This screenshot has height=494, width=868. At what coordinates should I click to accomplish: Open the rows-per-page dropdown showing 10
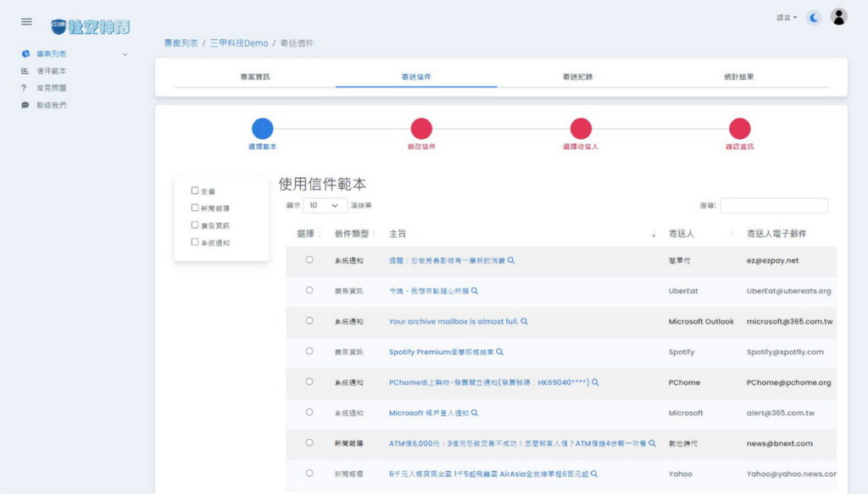pos(325,205)
